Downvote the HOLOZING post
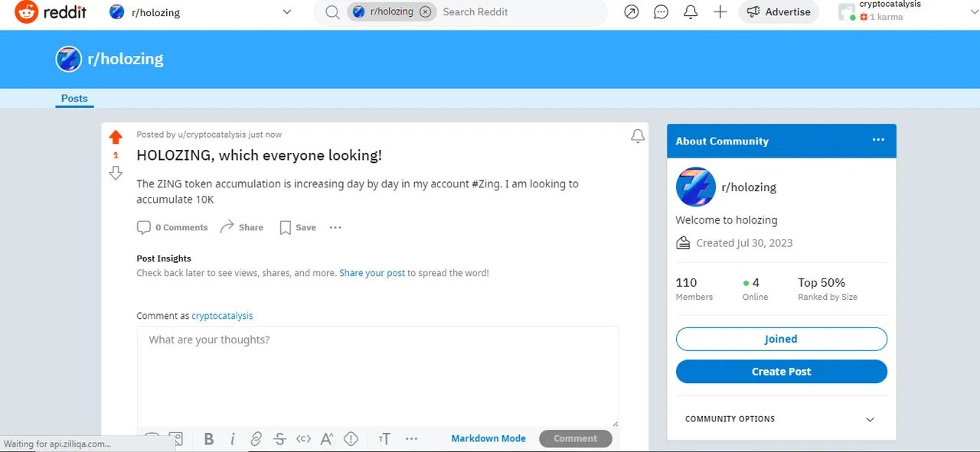Viewport: 980px width, 452px height. tap(116, 174)
